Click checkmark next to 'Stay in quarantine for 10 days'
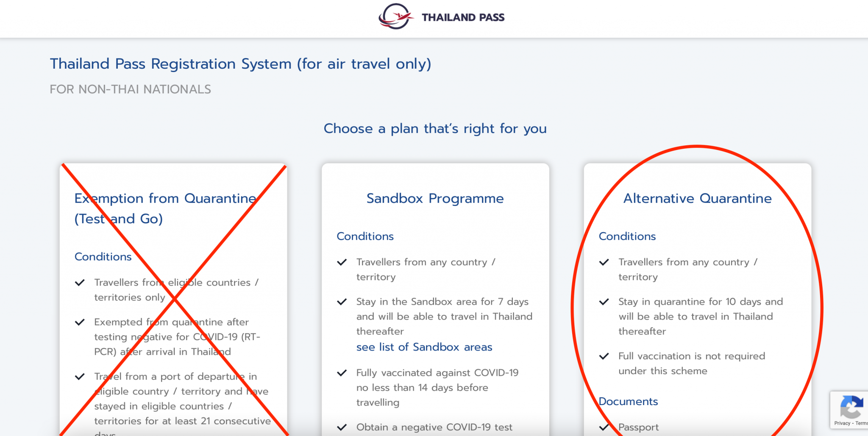The height and width of the screenshot is (436, 868). tap(604, 302)
